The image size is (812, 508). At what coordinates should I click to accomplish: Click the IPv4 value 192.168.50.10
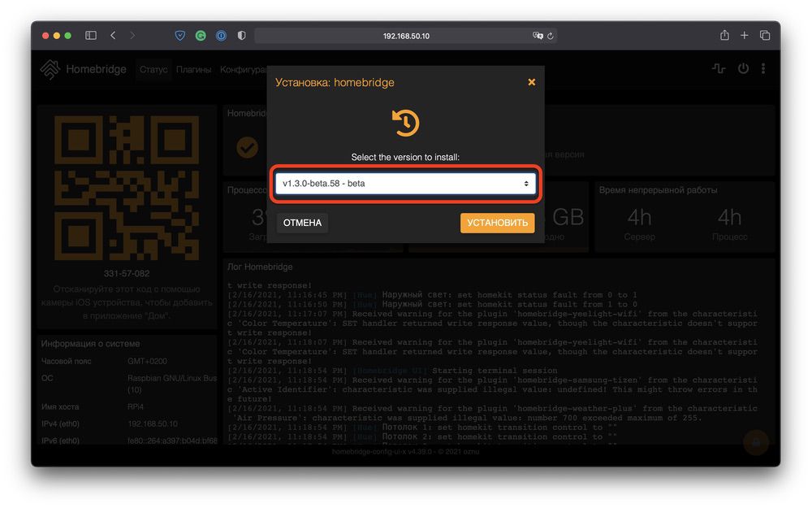coord(153,423)
